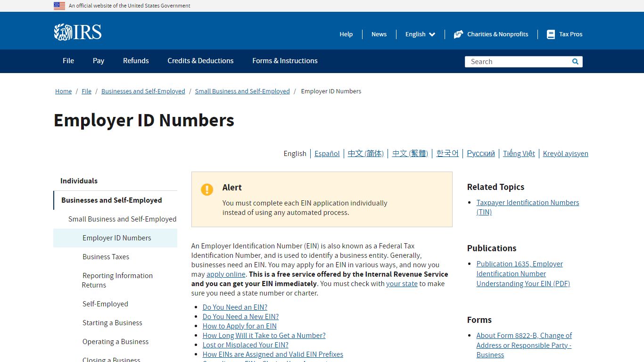Open the Credits & Deductions menu
This screenshot has height=362, width=644.
coord(200,61)
